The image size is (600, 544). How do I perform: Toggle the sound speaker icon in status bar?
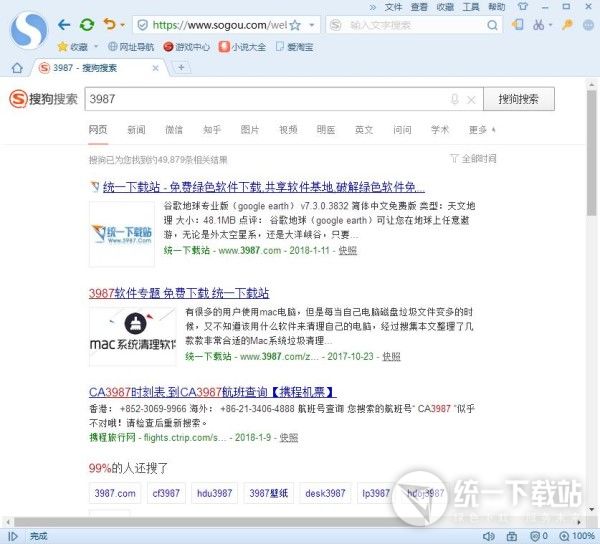point(489,536)
